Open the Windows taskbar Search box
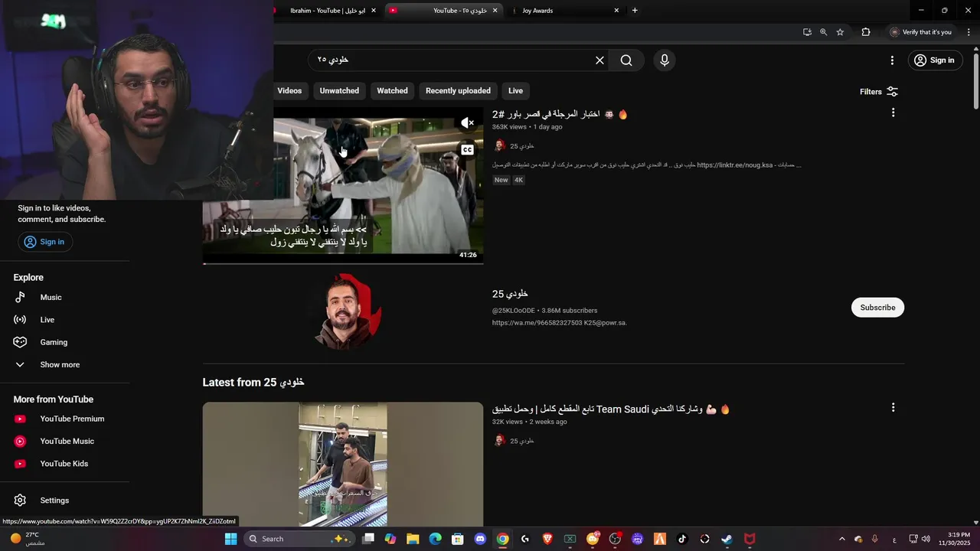Viewport: 980px width, 551px height. pos(301,539)
